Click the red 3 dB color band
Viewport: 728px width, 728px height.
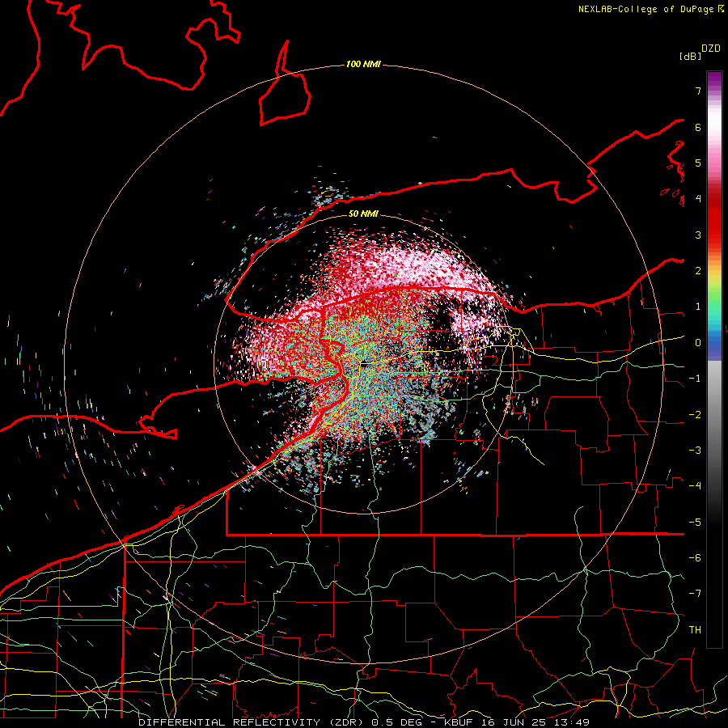(x=714, y=235)
